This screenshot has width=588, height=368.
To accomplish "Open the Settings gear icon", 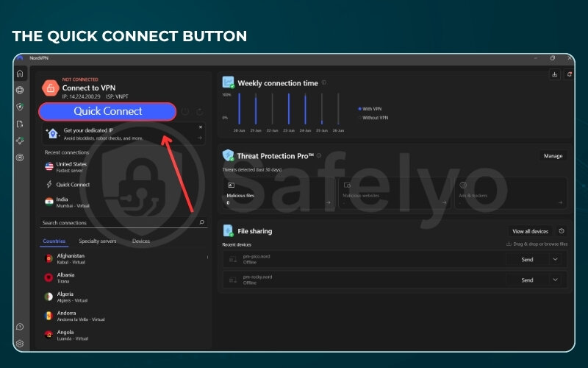I will (20, 343).
